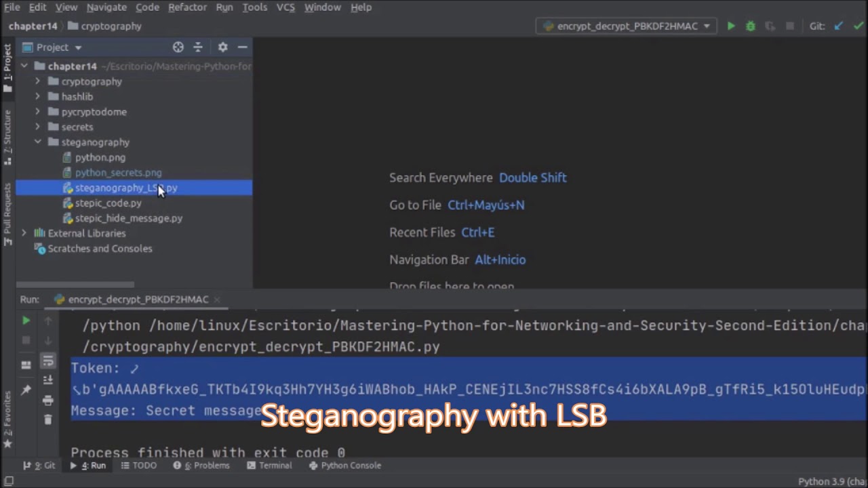868x488 pixels.
Task: Open the Project panel settings gear
Action: click(222, 47)
